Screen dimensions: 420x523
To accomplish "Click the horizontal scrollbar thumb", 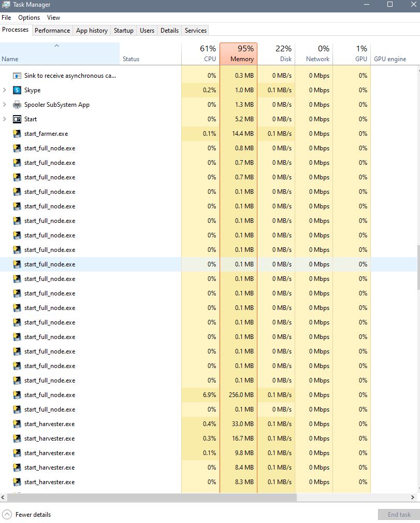I will point(152,497).
